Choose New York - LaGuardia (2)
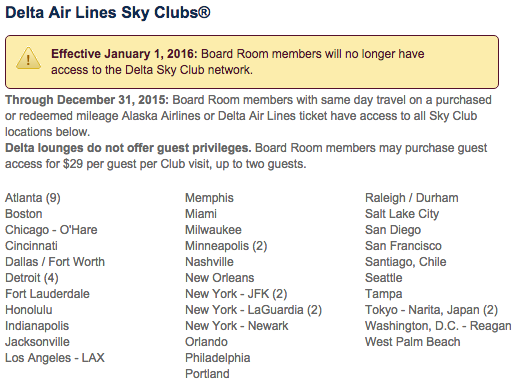519x389 pixels. pyautogui.click(x=253, y=310)
